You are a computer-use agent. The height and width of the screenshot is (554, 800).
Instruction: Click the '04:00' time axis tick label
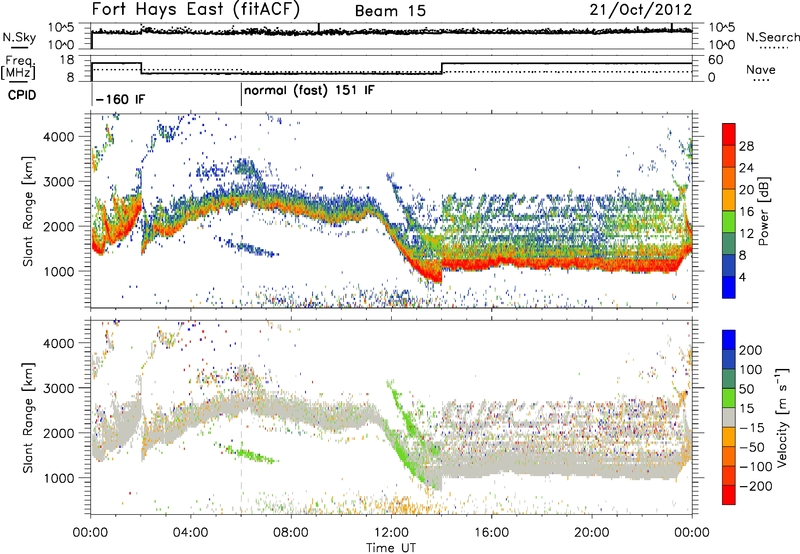(190, 533)
